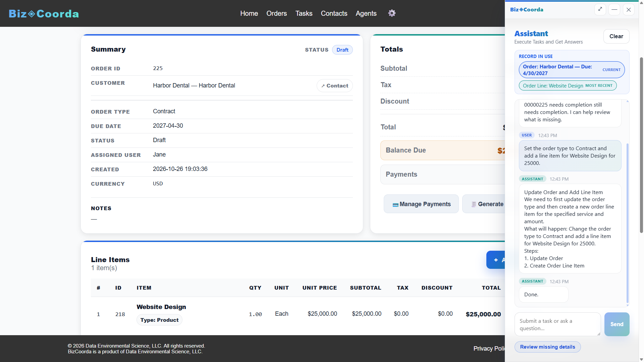Click the Website Design line item name
This screenshot has height=362, width=644.
pos(161,307)
